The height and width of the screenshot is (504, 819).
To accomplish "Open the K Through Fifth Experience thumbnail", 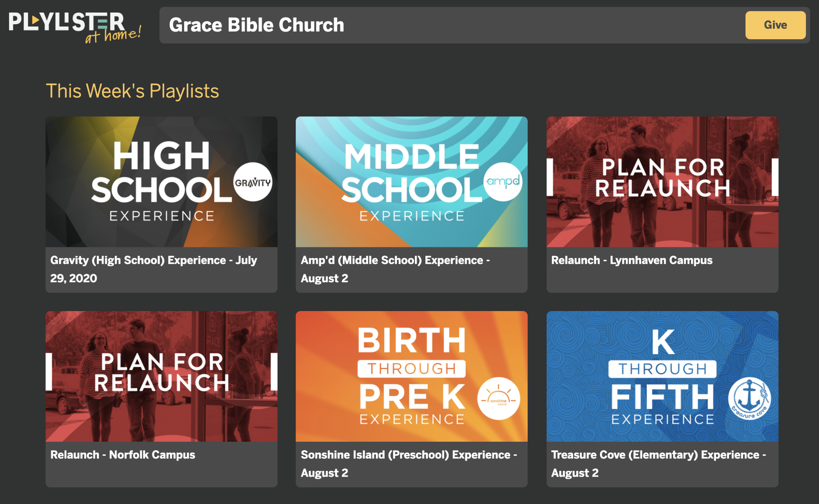I will pos(662,376).
